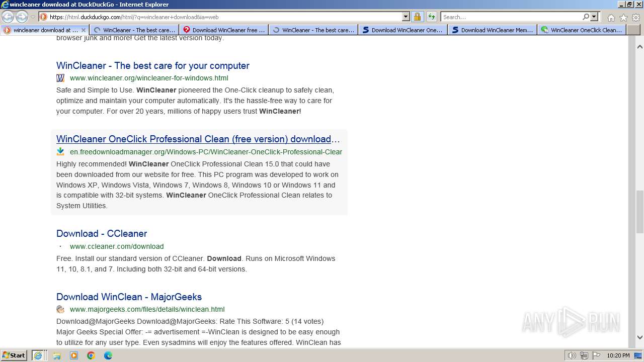Switch to Download WinCleaner One... tab
This screenshot has width=644, height=362.
(x=403, y=30)
